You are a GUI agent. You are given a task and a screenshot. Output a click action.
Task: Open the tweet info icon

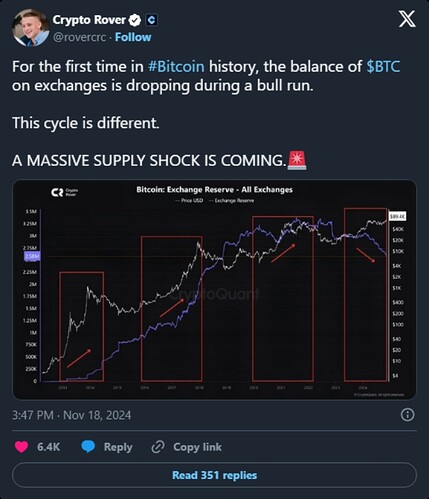pyautogui.click(x=407, y=415)
